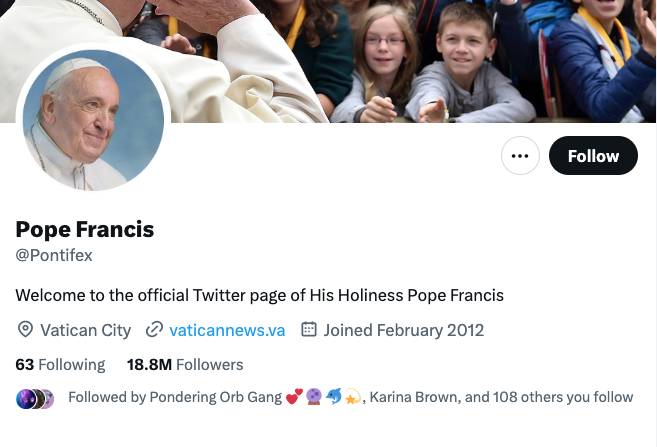Open the three-dot more options menu
Viewport: 657px width, 447px height.
tap(520, 156)
